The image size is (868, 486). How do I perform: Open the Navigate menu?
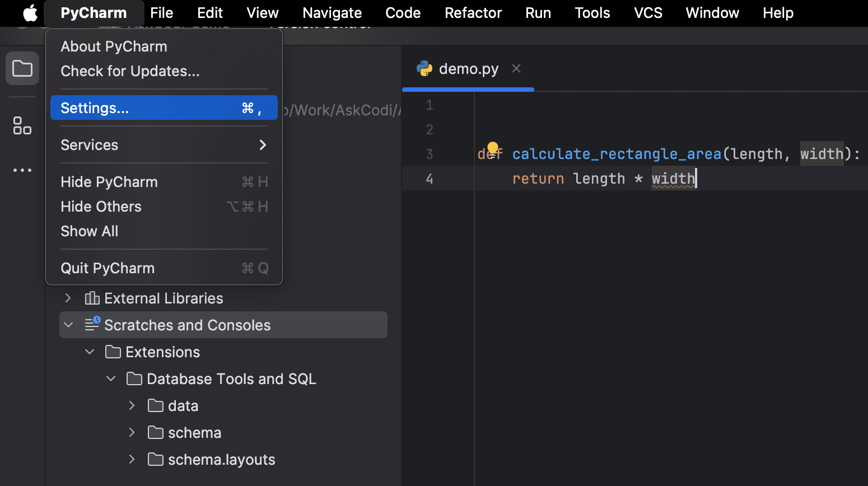pos(332,13)
